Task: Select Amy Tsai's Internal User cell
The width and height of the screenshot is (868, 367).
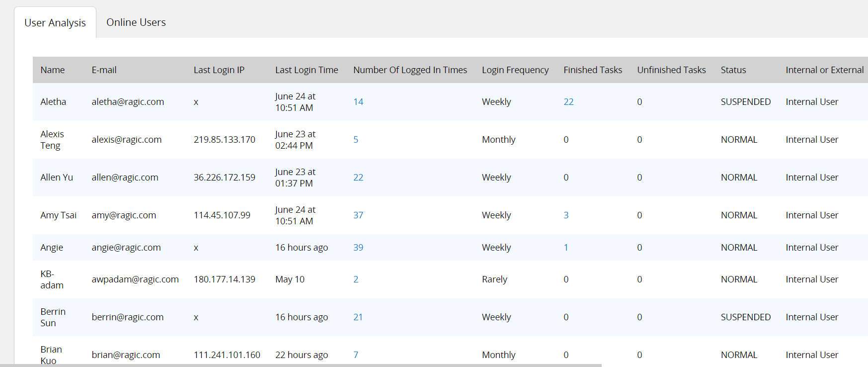Action: click(x=812, y=215)
